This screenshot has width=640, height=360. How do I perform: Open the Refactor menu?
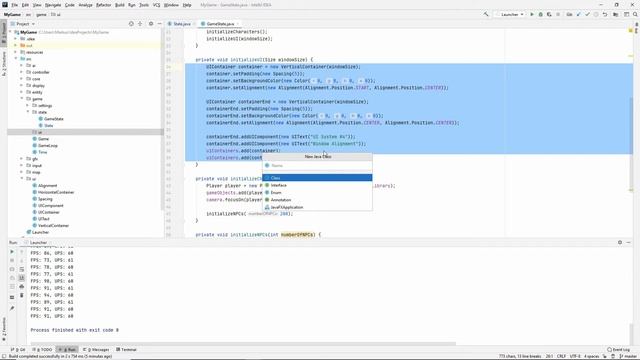click(x=103, y=5)
